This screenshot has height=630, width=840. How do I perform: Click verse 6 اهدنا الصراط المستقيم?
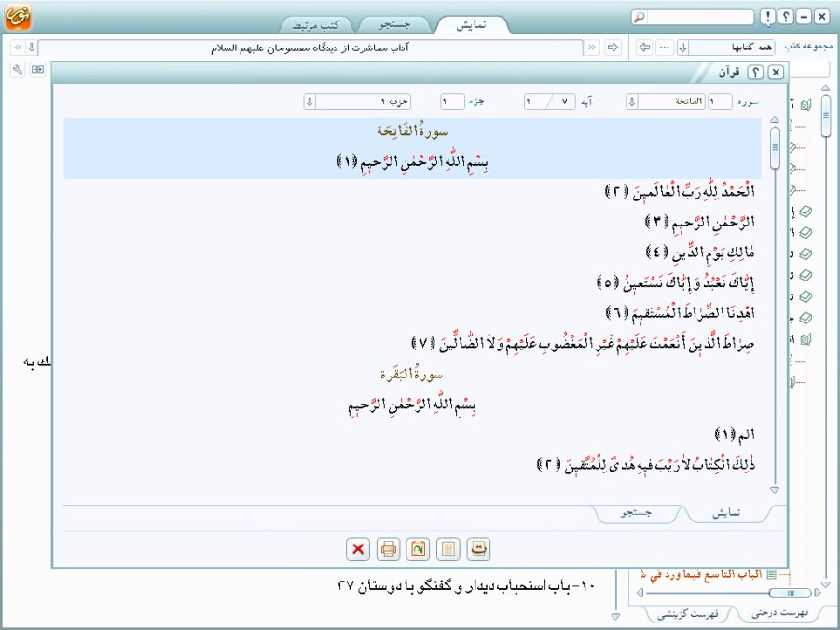coord(681,312)
